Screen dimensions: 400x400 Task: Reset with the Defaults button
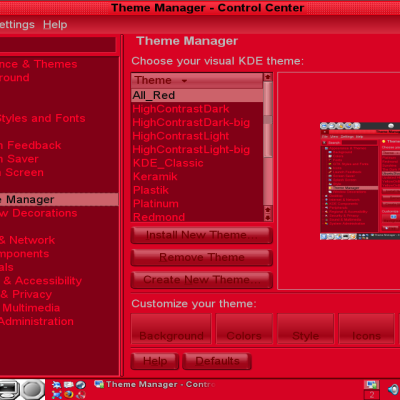(217, 361)
